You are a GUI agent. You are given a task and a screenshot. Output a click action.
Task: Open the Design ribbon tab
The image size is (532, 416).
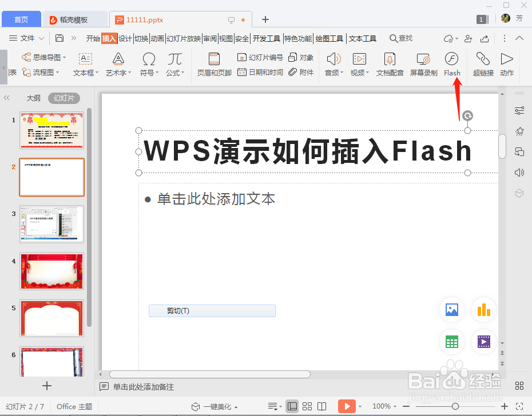click(125, 39)
